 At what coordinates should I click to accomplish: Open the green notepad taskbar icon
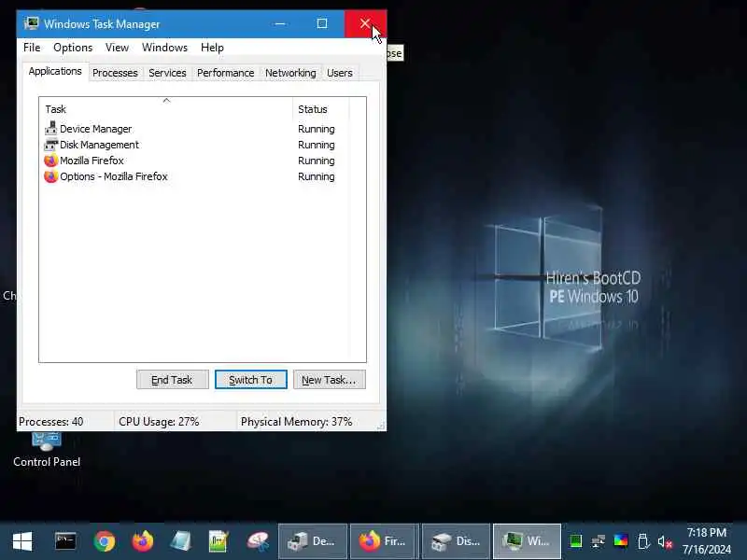coord(219,541)
